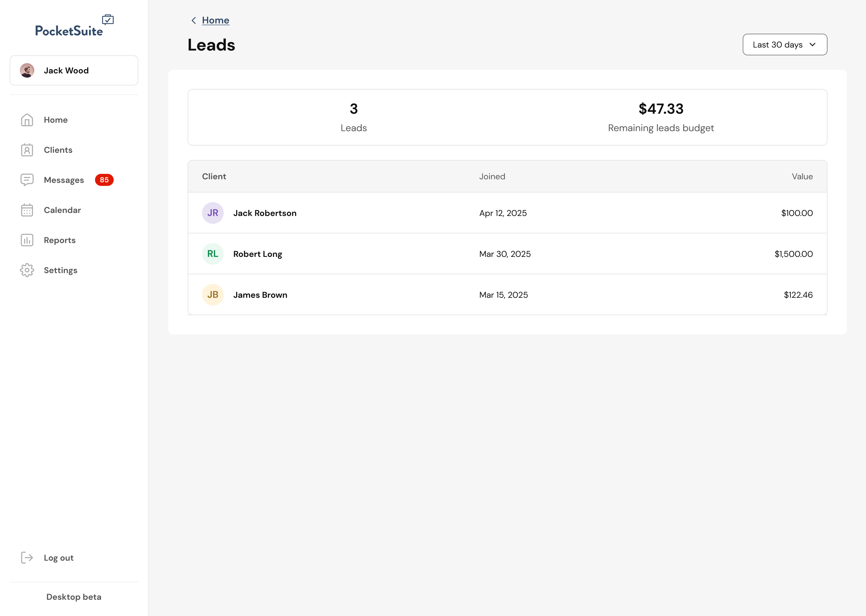Open the Clients section
Screen dimensions: 866x616
pyautogui.click(x=58, y=150)
